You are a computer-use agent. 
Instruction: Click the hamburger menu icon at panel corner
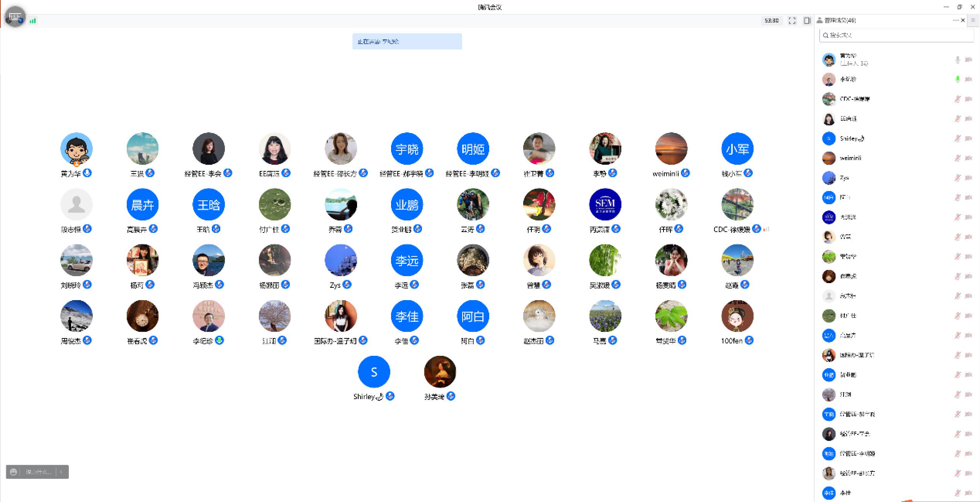[973, 20]
